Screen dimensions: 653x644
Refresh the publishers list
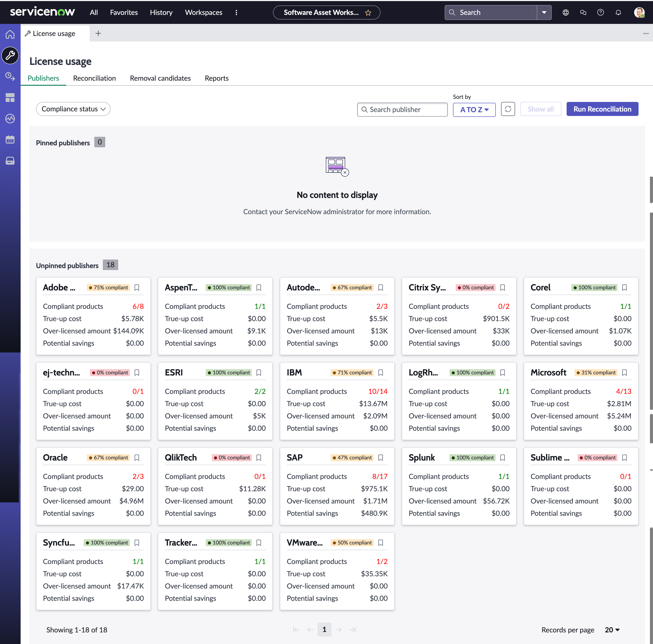pyautogui.click(x=508, y=109)
